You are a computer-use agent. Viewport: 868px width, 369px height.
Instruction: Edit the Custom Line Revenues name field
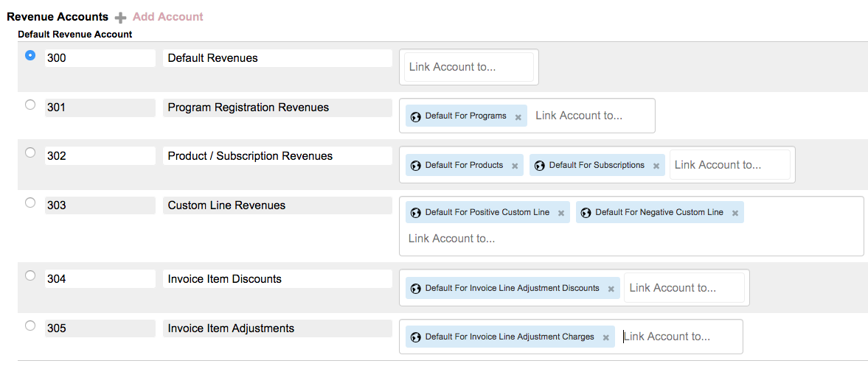click(x=277, y=205)
